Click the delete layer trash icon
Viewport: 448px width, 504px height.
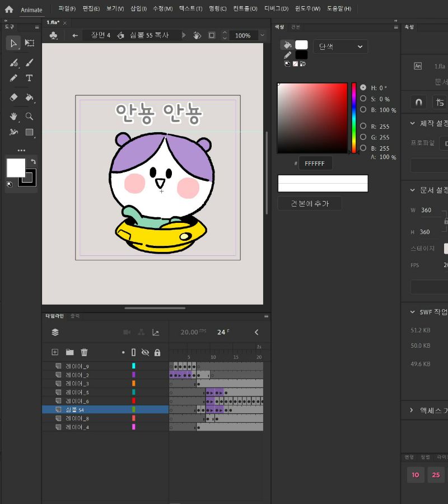pyautogui.click(x=84, y=352)
